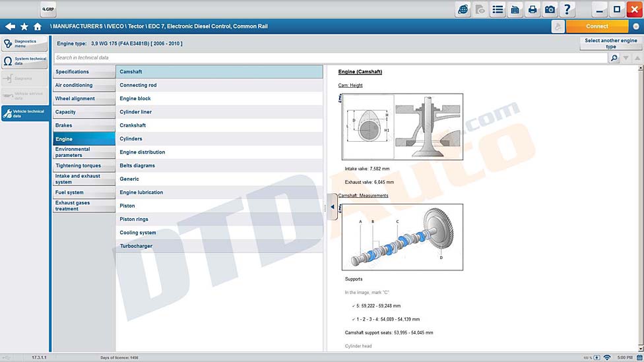644x362 pixels.
Task: Open help with the question mark icon
Action: coord(567,9)
